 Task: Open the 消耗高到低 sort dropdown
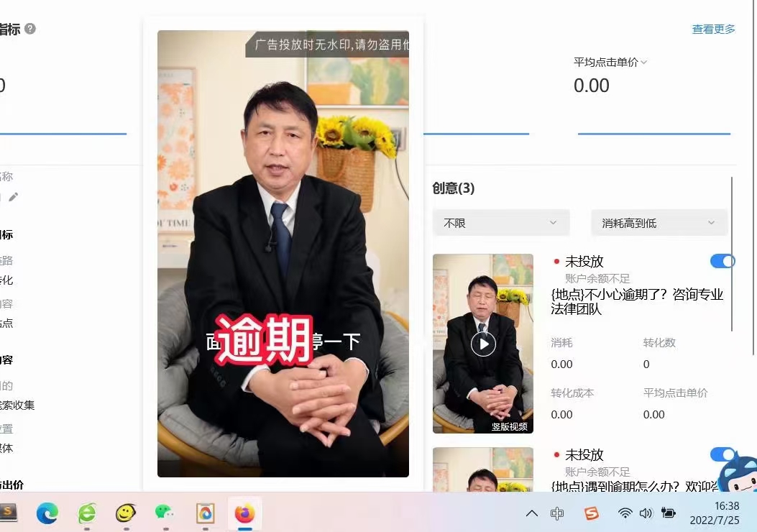(659, 223)
